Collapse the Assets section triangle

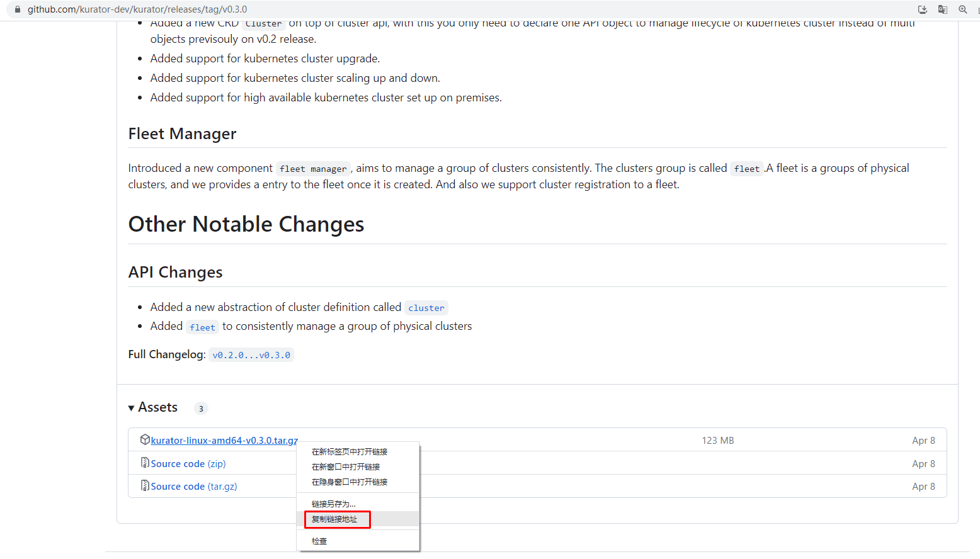131,408
